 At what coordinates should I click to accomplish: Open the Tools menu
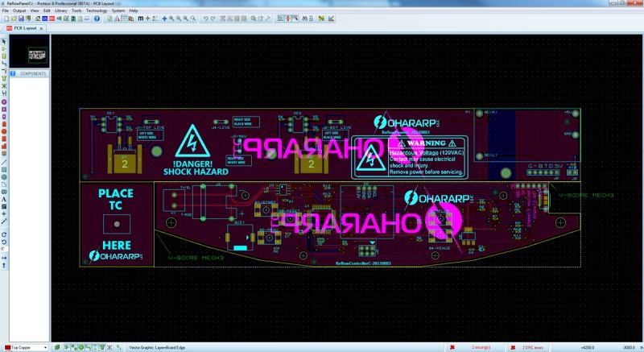click(x=76, y=10)
